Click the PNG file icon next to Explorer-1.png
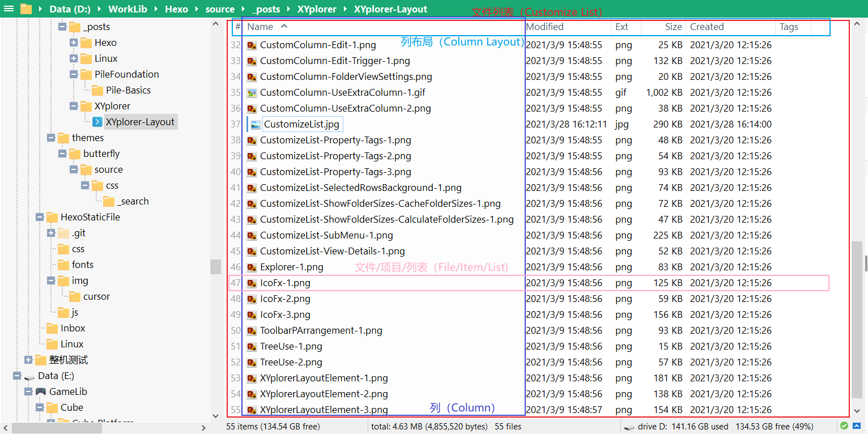Viewport: 868px width, 434px height. coord(252,267)
